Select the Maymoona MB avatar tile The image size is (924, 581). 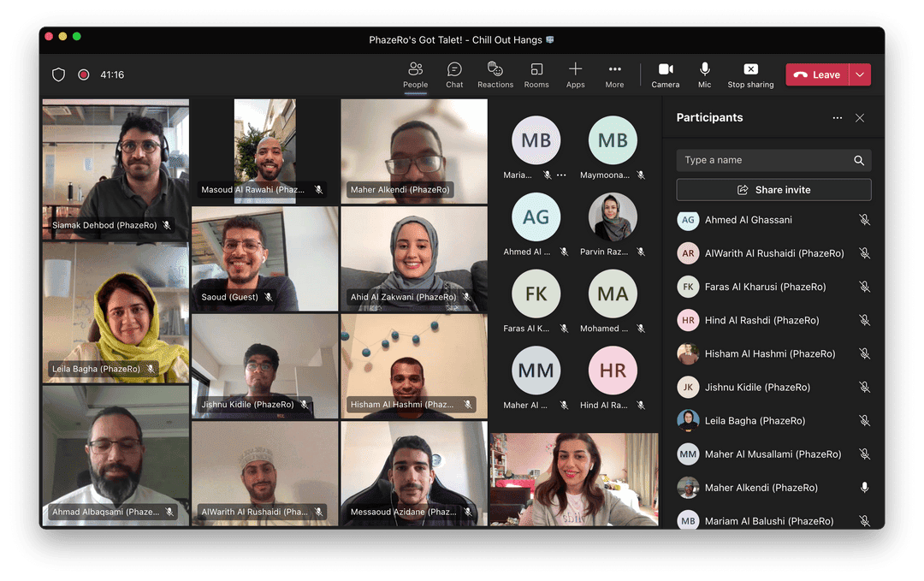(x=613, y=140)
